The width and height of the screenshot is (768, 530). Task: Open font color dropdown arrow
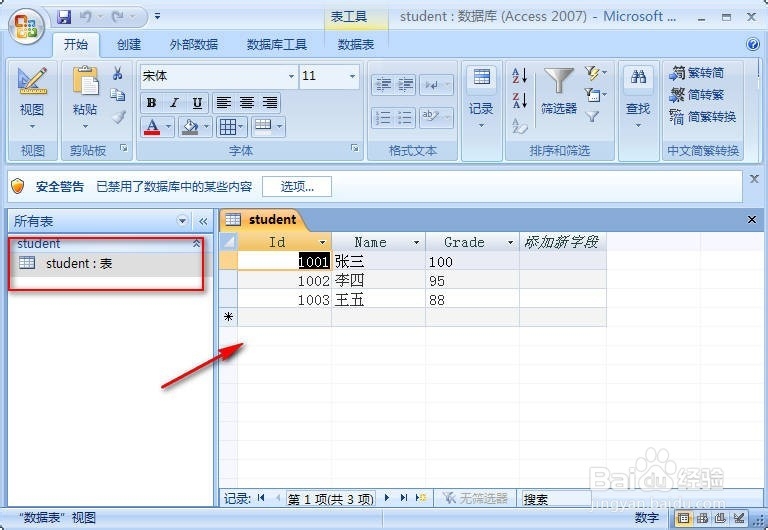(x=168, y=127)
